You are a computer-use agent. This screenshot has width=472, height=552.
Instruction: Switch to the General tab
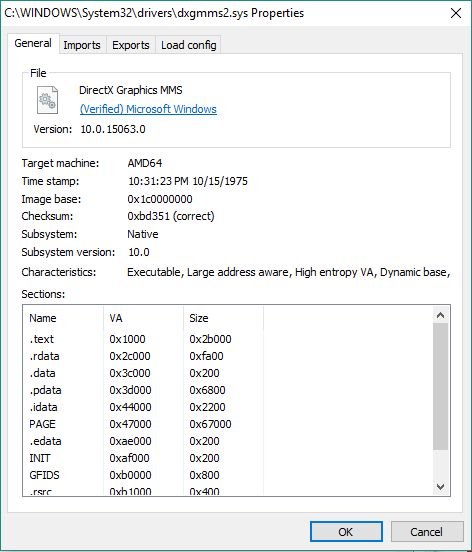click(33, 44)
